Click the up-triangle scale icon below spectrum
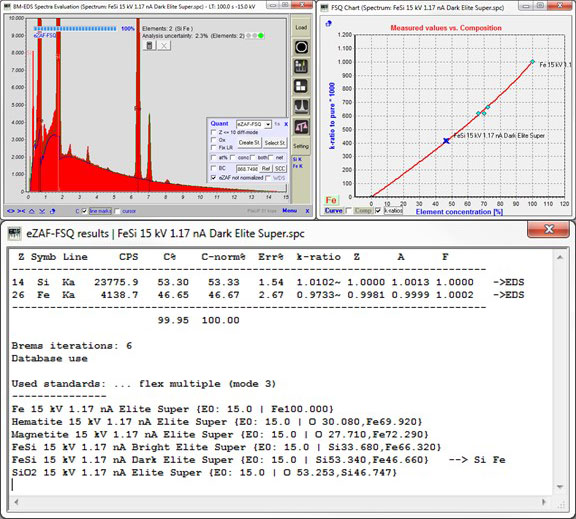The height and width of the screenshot is (519, 576). click(32, 211)
